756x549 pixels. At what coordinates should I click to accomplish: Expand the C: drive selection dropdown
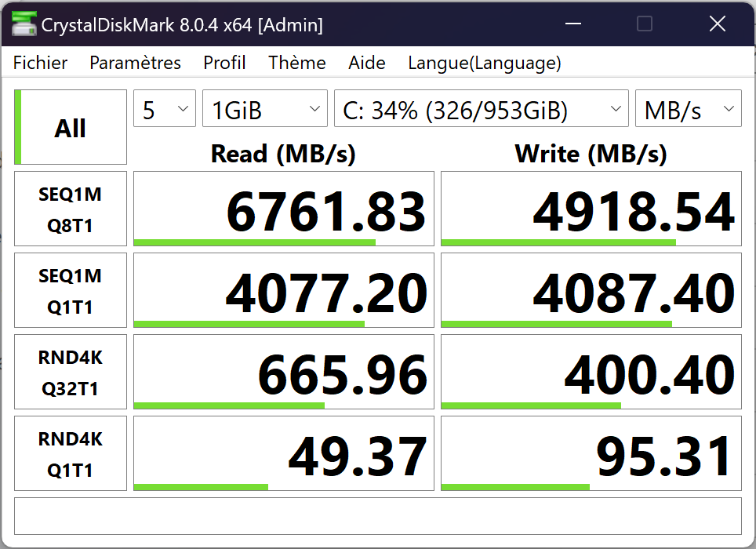[482, 108]
